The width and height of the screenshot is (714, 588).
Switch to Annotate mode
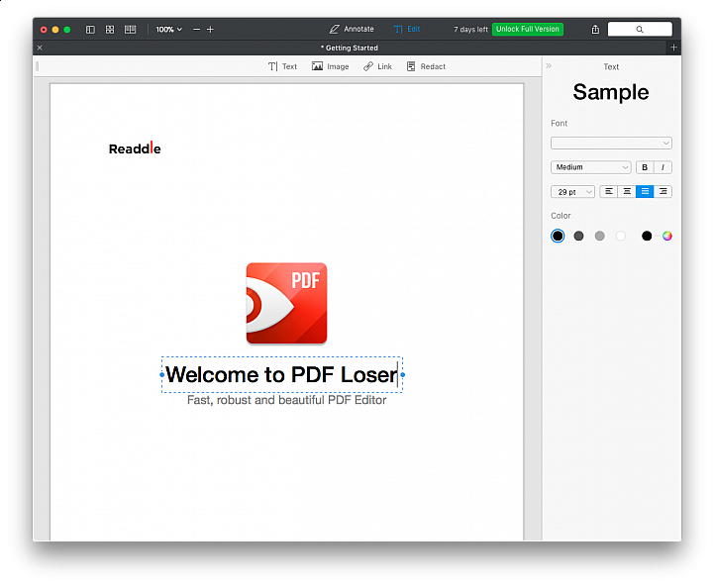(x=352, y=29)
